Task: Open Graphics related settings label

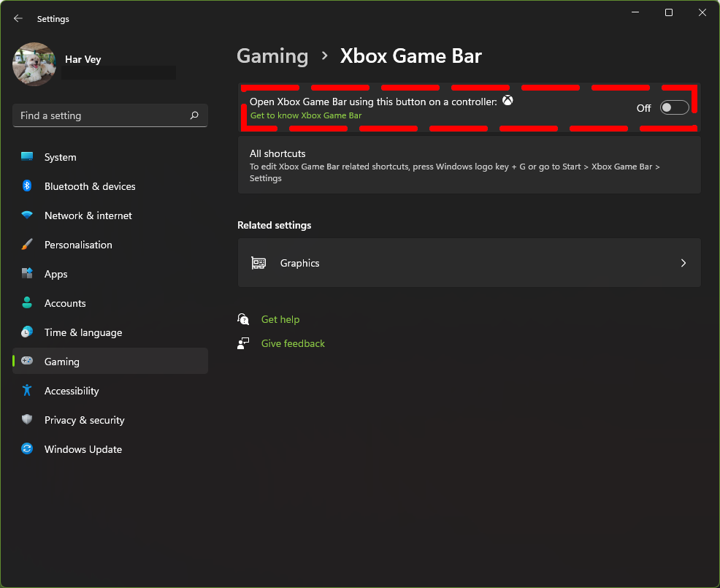Action: tap(300, 263)
